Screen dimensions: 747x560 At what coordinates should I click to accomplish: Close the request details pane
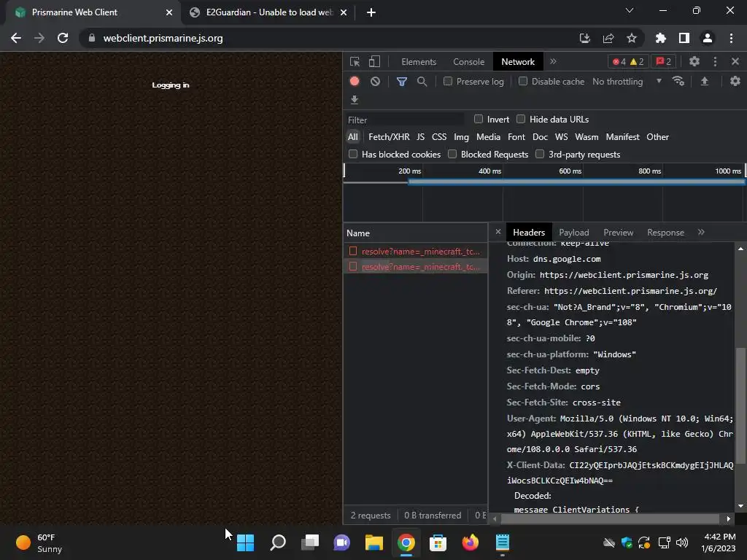tap(498, 232)
